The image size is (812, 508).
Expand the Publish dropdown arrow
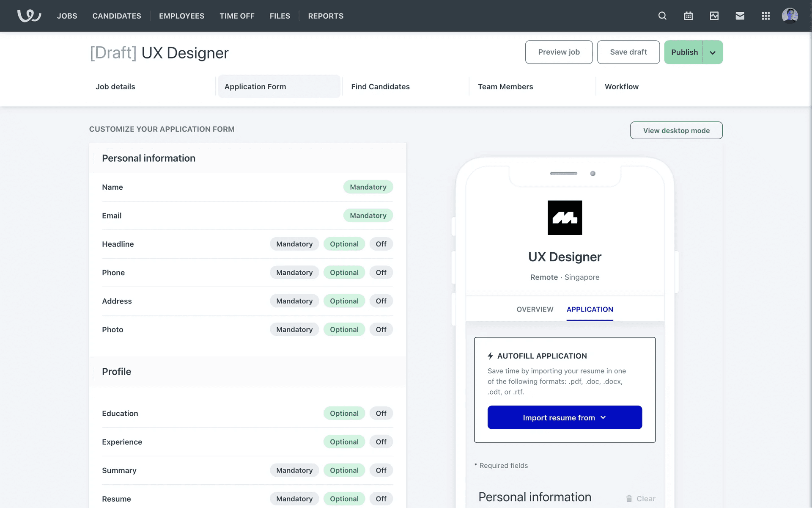(x=713, y=52)
